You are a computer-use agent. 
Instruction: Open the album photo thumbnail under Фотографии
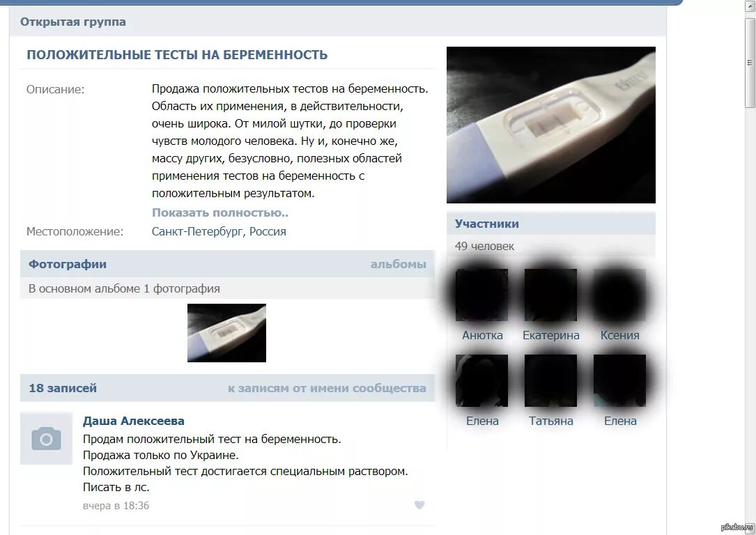226,332
